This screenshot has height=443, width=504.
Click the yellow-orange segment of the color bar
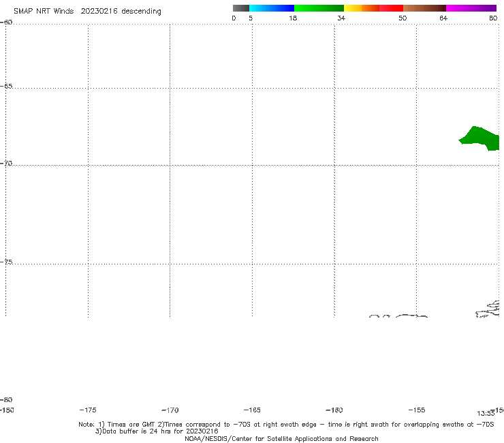[362, 8]
